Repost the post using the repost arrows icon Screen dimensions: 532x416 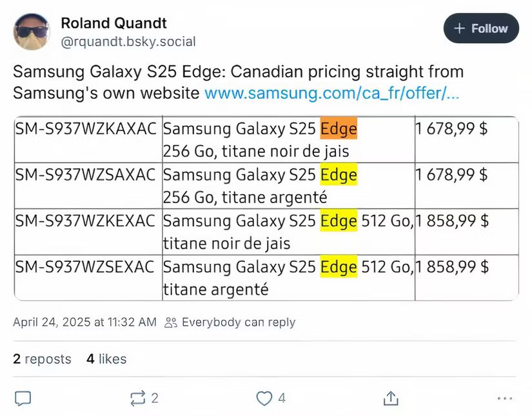(x=137, y=398)
